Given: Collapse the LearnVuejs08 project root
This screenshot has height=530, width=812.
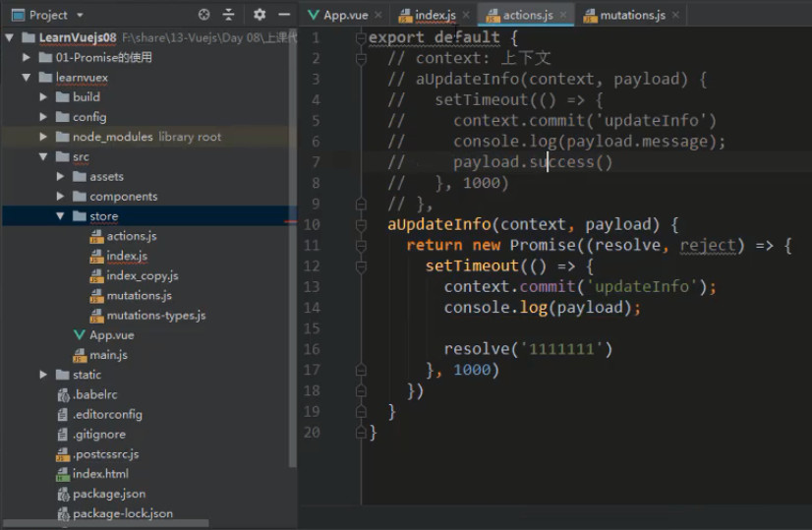Looking at the screenshot, I should 9,37.
